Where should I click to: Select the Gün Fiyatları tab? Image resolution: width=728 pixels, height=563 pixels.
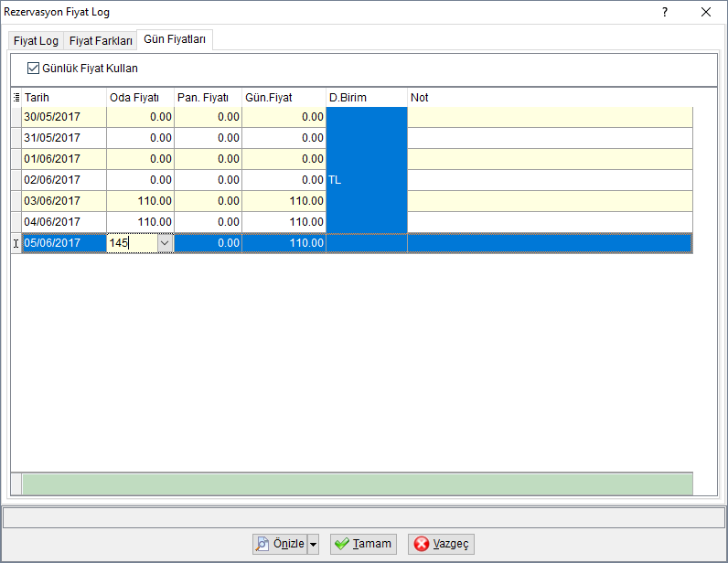[x=175, y=39]
